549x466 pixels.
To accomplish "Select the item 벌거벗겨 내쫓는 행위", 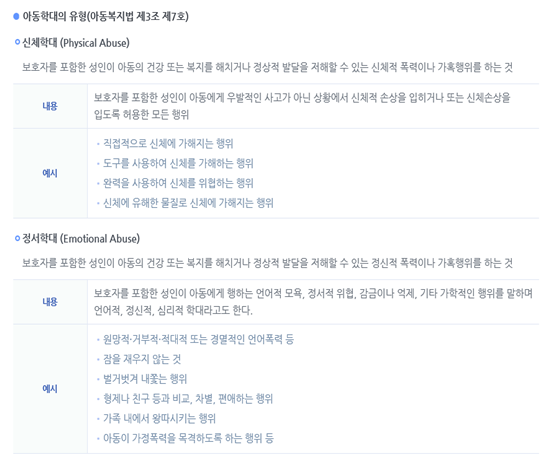I will tap(145, 379).
